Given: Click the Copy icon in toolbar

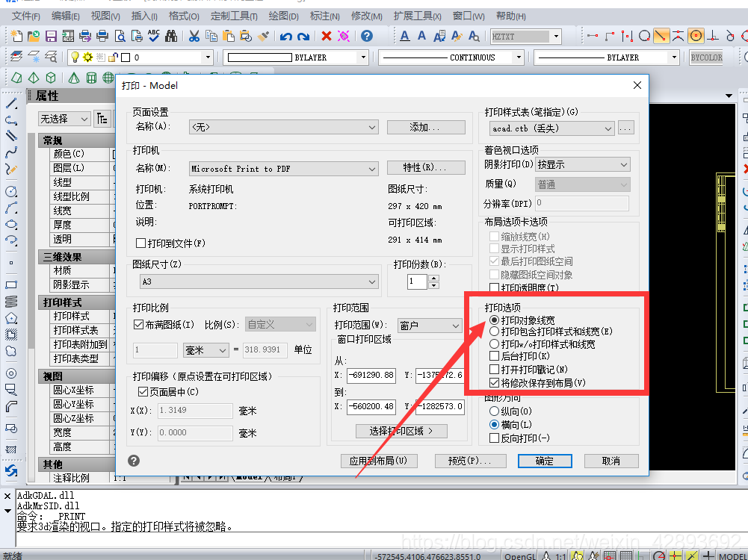Looking at the screenshot, I should coord(211,36).
